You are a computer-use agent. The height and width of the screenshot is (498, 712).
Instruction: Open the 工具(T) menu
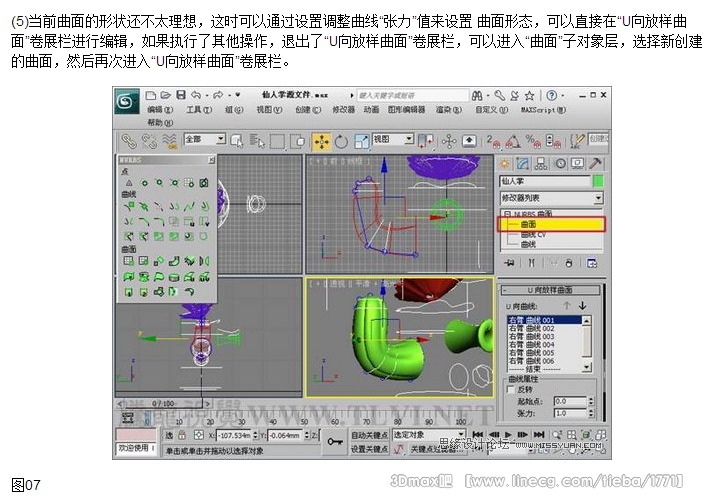199,109
